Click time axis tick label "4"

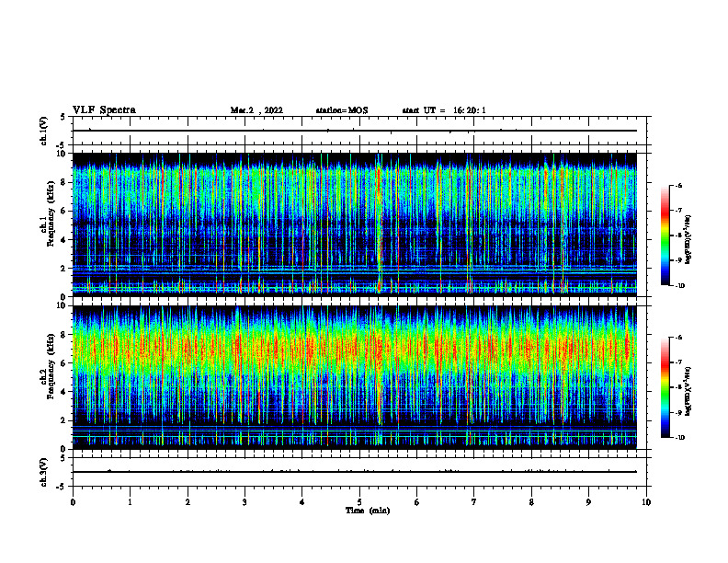[302, 502]
